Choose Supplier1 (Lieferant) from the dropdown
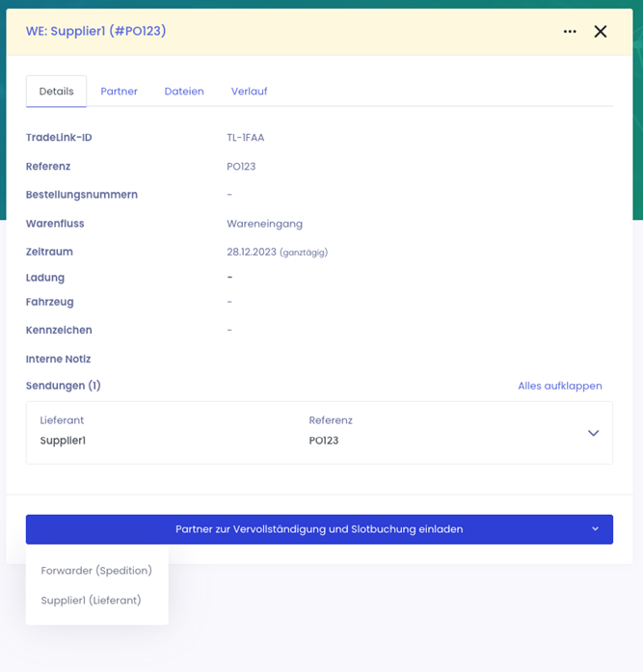 [91, 601]
